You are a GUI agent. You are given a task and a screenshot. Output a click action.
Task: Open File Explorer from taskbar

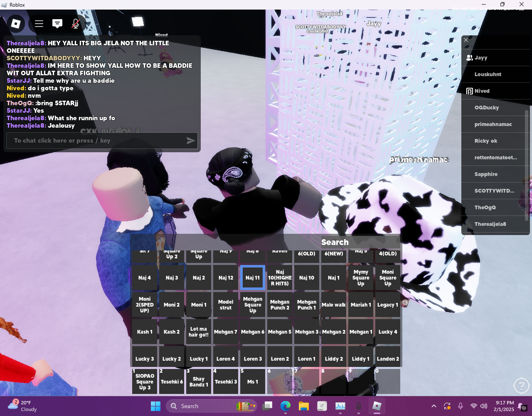click(x=304, y=406)
